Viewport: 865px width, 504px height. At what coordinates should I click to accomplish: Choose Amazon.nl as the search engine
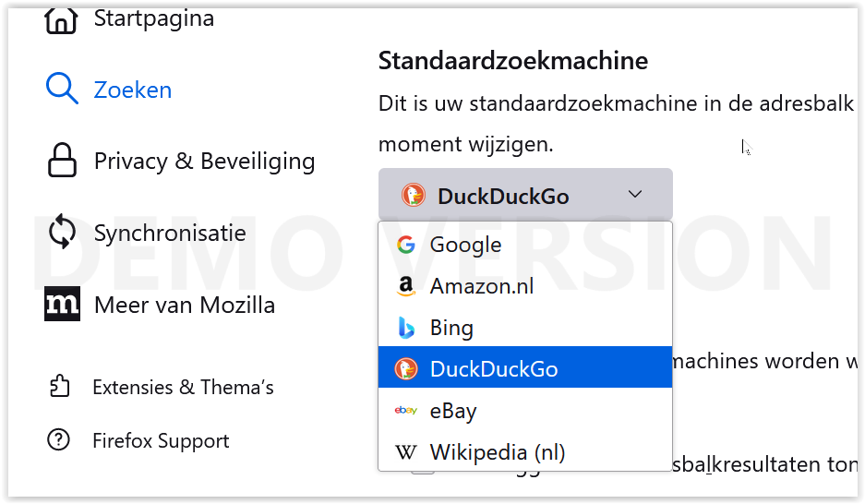[525, 285]
